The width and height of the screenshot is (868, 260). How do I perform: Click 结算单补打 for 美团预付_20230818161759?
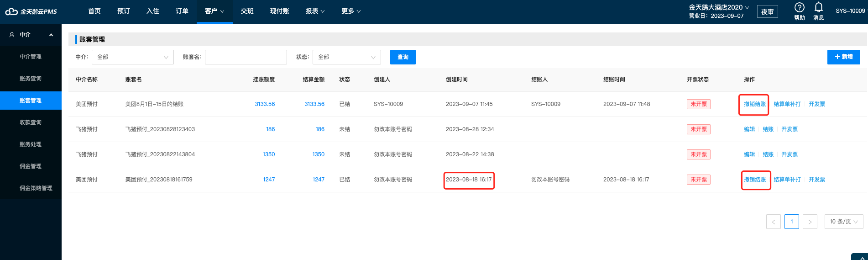(x=787, y=180)
